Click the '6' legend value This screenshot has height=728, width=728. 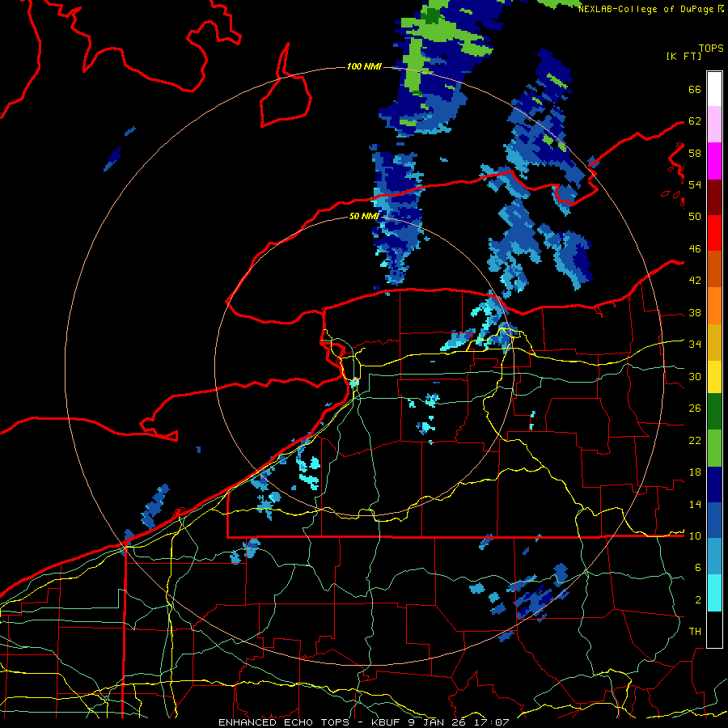(x=698, y=568)
